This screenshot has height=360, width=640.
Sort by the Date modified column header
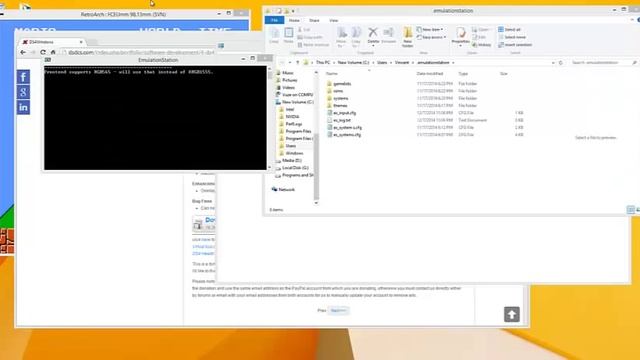(429, 73)
